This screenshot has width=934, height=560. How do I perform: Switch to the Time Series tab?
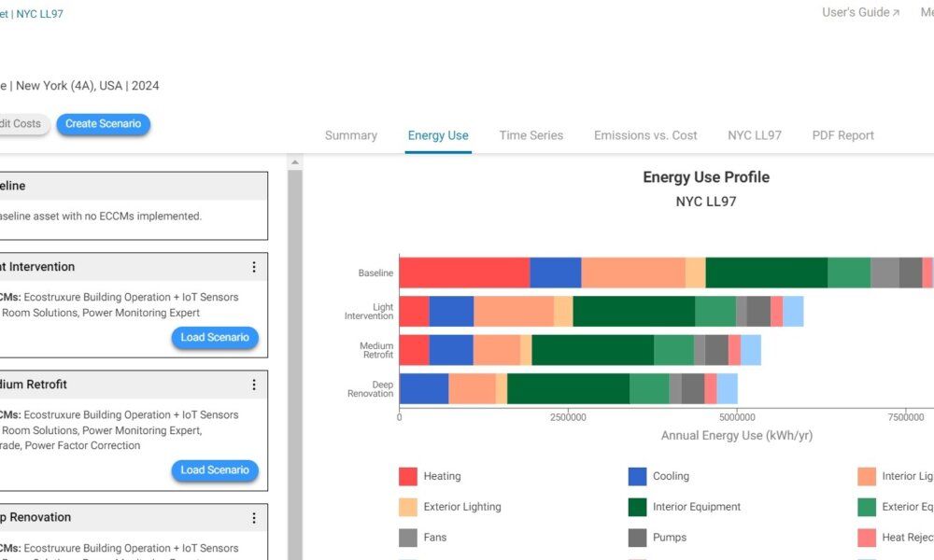[531, 135]
